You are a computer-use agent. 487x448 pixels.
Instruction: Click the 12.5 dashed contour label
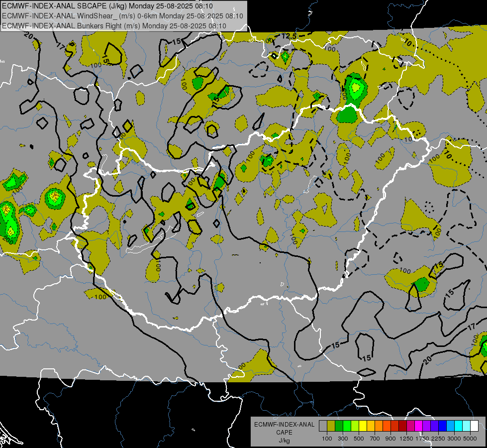point(290,36)
